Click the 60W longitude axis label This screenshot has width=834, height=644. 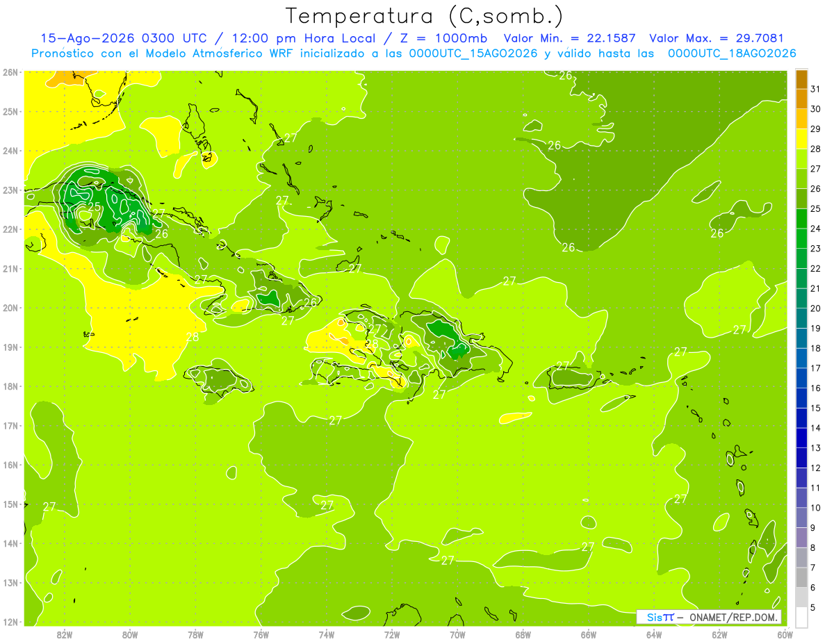point(785,634)
